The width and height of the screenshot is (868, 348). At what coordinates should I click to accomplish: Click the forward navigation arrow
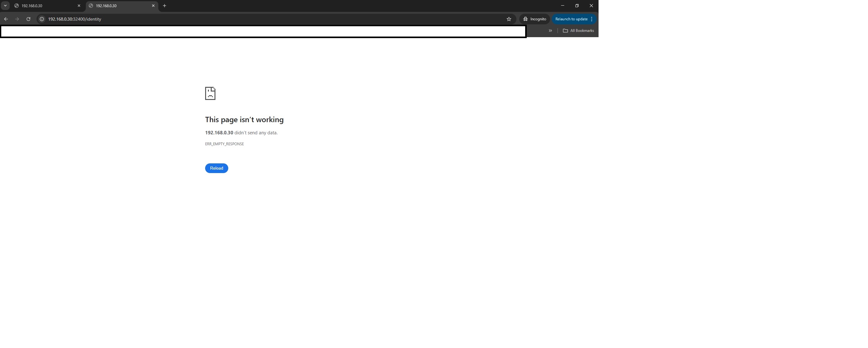[17, 19]
